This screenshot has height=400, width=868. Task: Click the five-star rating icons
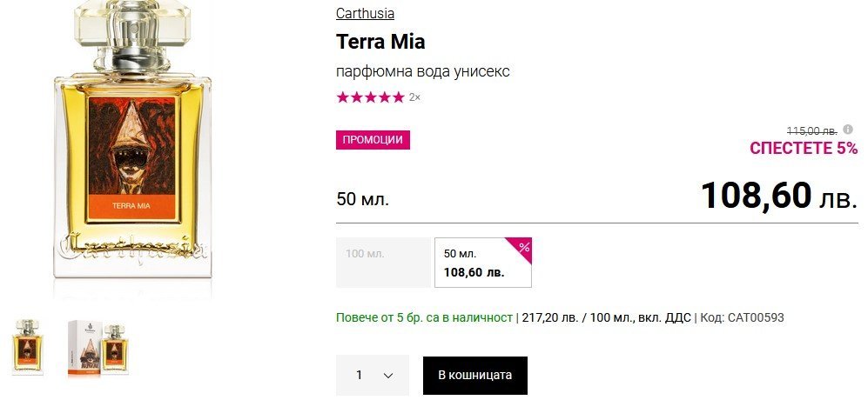370,97
